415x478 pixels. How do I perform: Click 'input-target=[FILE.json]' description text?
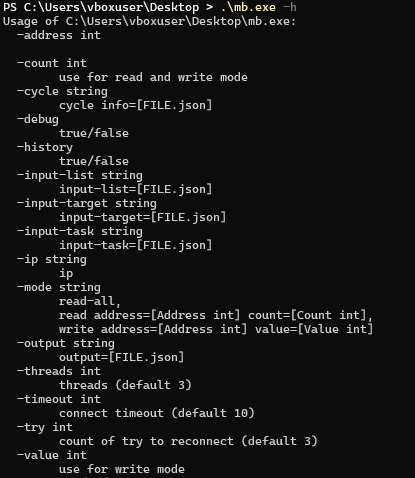[x=143, y=217]
